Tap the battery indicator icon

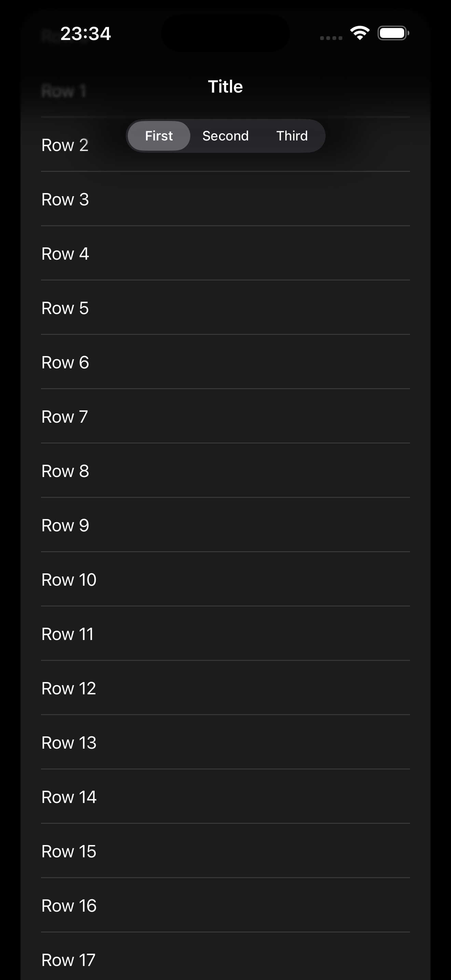pos(393,33)
